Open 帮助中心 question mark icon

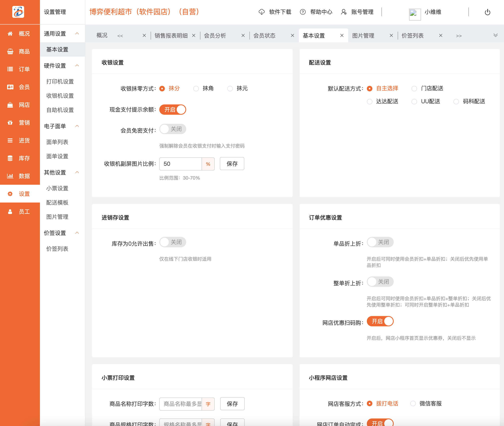coord(303,12)
